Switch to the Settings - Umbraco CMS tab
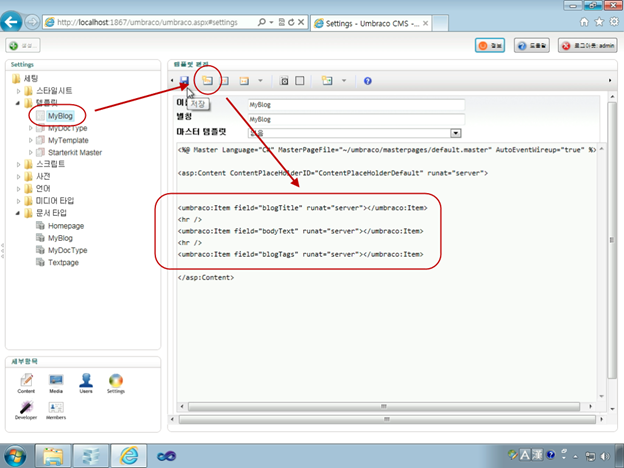 point(372,23)
